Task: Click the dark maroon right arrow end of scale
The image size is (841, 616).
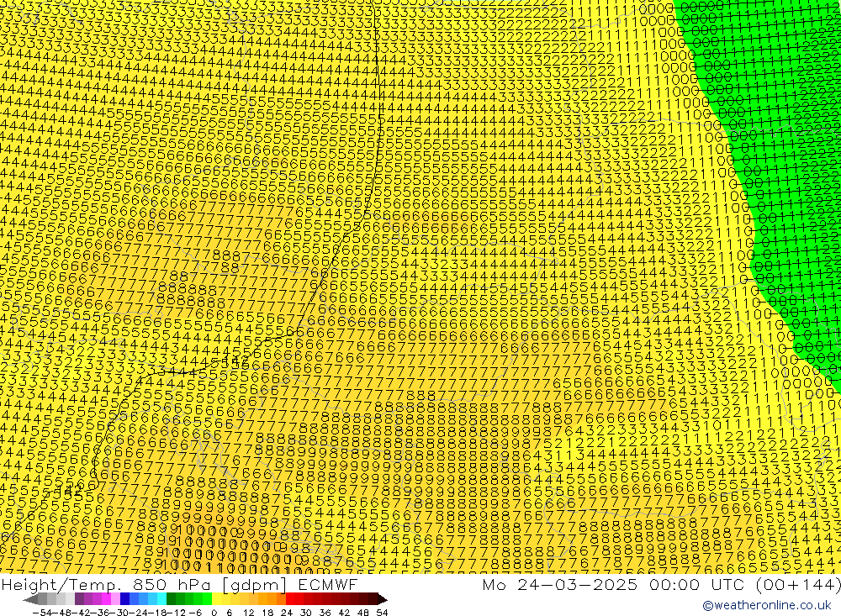Action: [x=383, y=599]
